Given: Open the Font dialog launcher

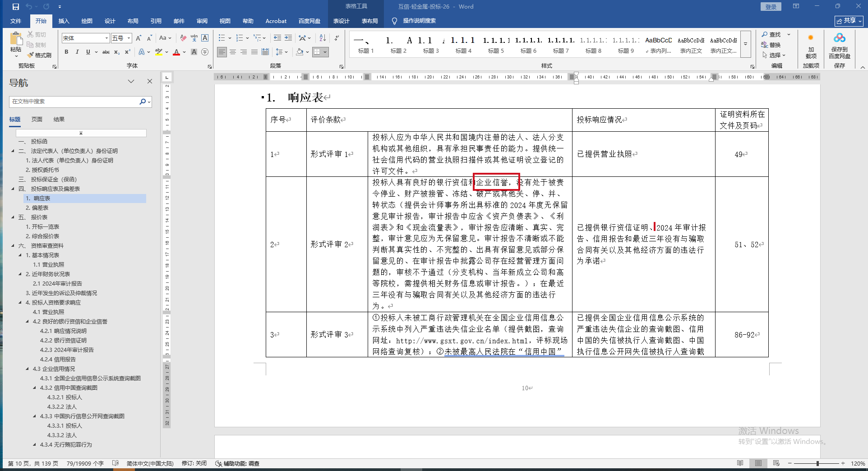Looking at the screenshot, I should pyautogui.click(x=210, y=66).
